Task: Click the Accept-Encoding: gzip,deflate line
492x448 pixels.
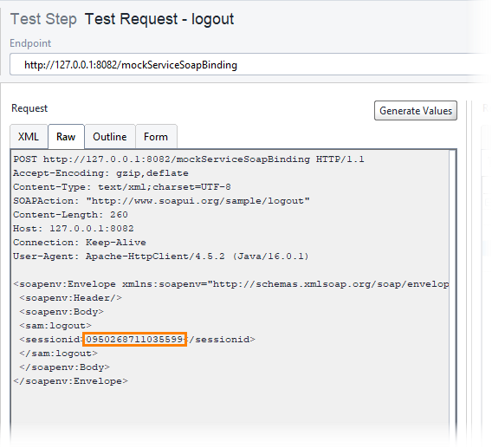Action: [x=100, y=173]
